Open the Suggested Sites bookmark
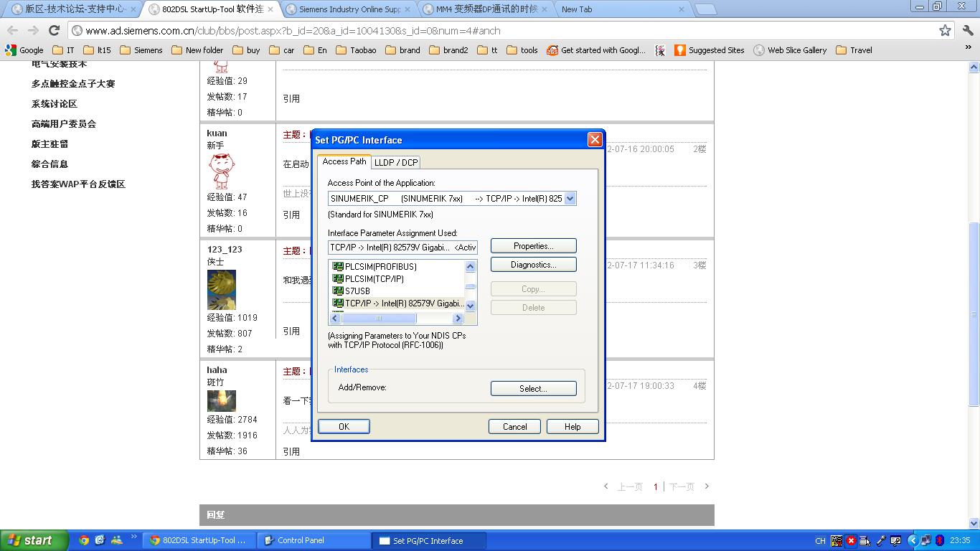The width and height of the screenshot is (980, 551). 710,50
